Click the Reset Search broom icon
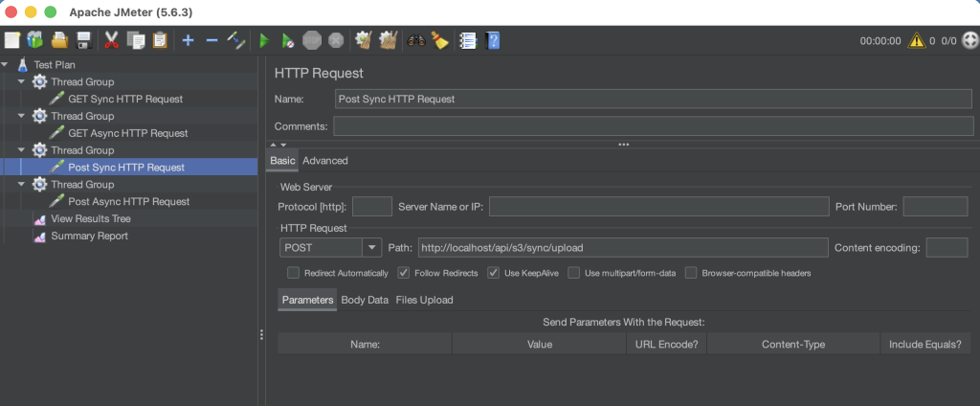Screen dimensions: 980x406 coord(440,40)
